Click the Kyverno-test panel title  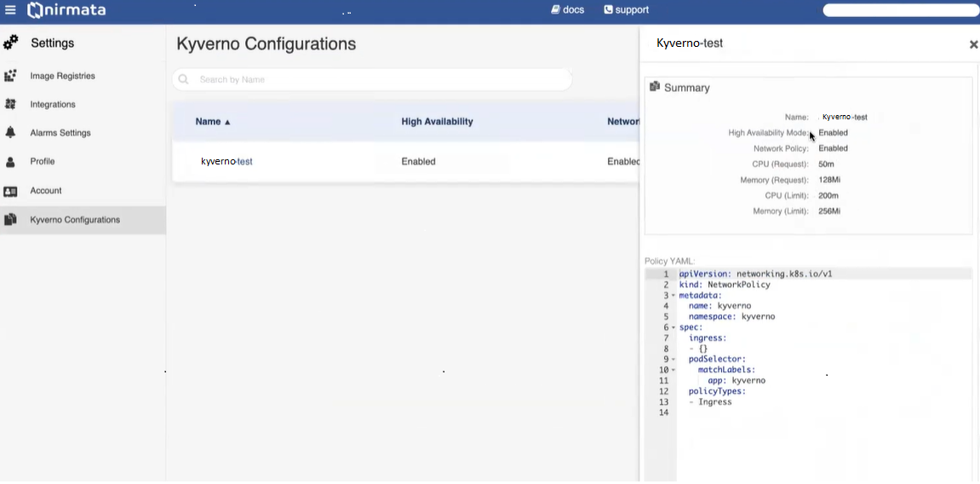(690, 43)
